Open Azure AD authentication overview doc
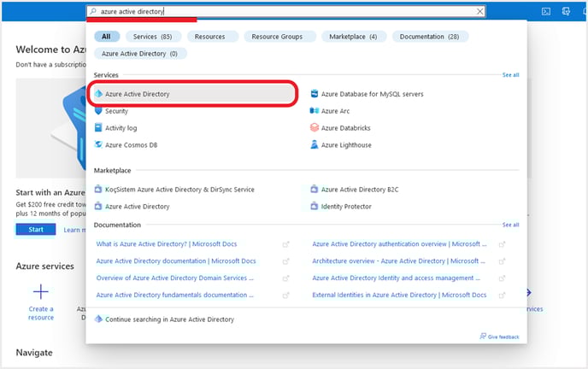 coord(399,244)
